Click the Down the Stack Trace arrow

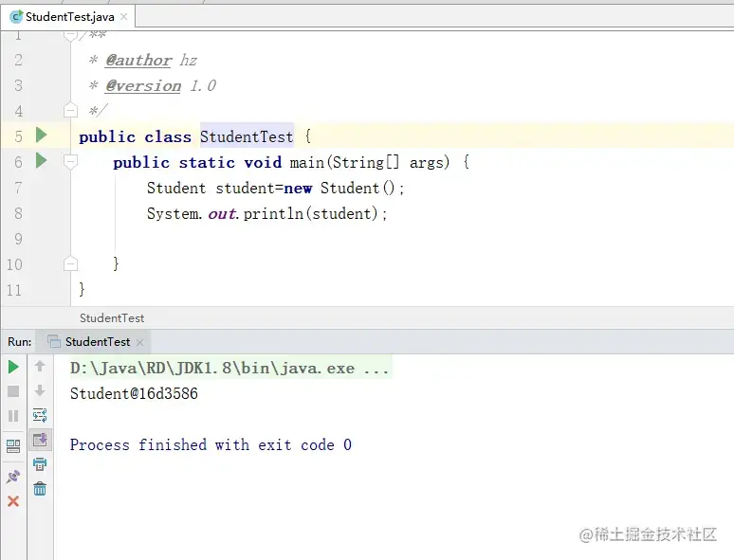point(40,390)
